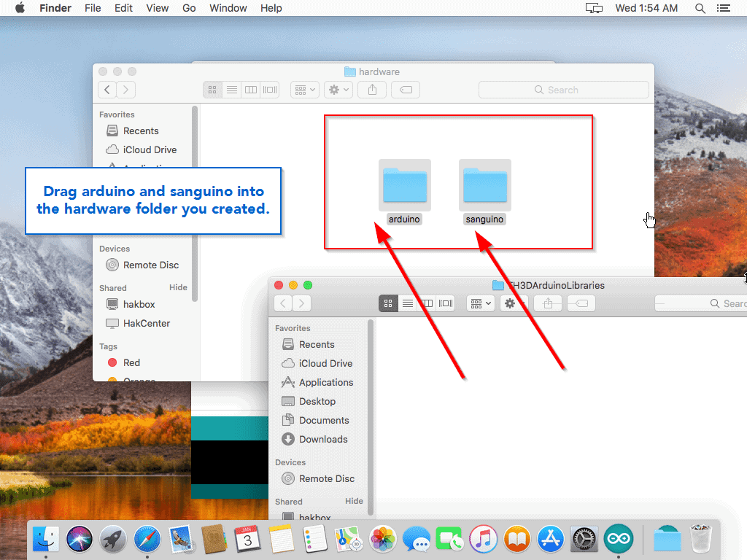Select Remote Disc in TH3DArduinoLibraries sidebar
Screen dimensions: 747x560
[318, 478]
